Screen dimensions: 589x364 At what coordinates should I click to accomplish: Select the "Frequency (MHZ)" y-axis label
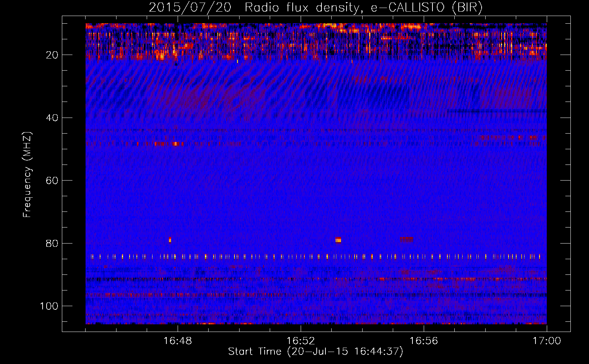click(x=27, y=174)
